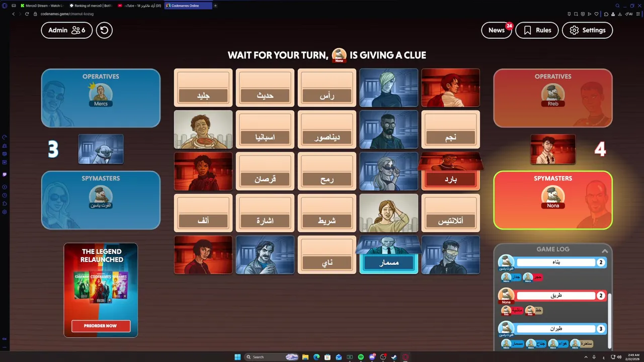Open Spotify from the taskbar

[361, 357]
